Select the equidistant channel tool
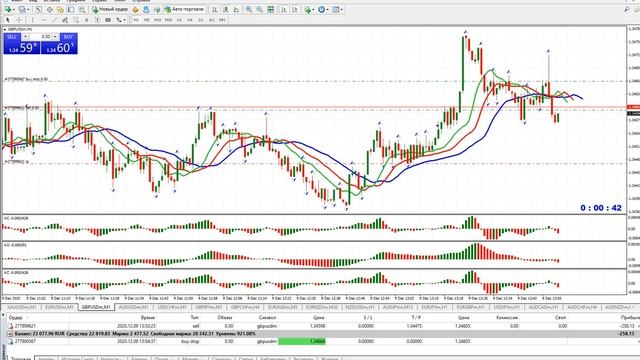Viewport: 640px width, 360px height. coord(64,20)
